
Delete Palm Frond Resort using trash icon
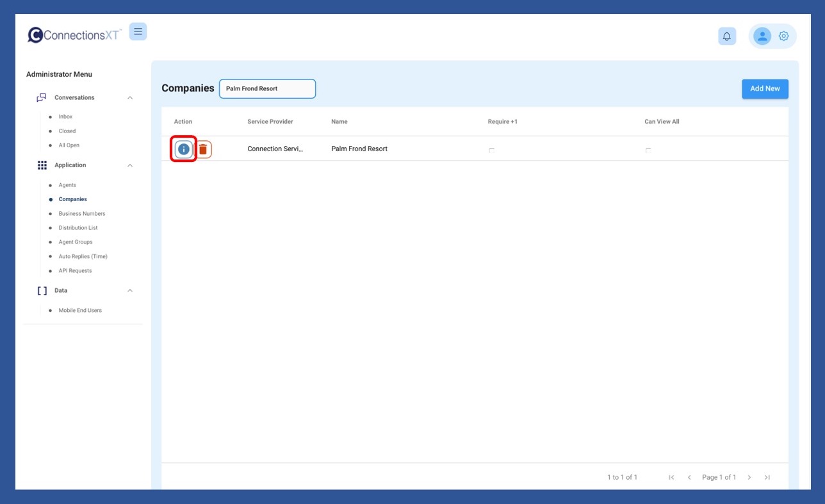(203, 149)
